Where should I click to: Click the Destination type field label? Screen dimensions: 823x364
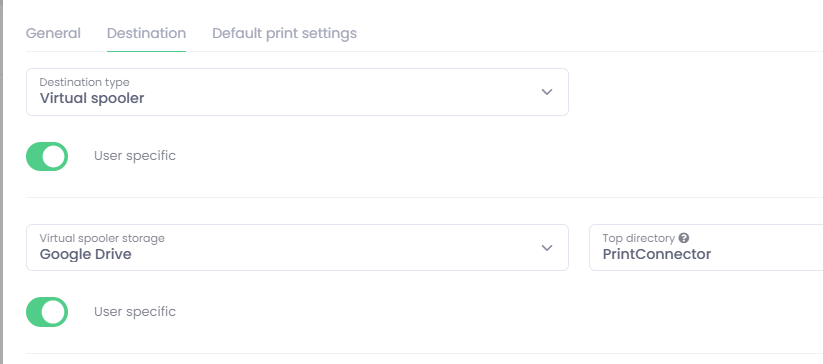pyautogui.click(x=85, y=82)
